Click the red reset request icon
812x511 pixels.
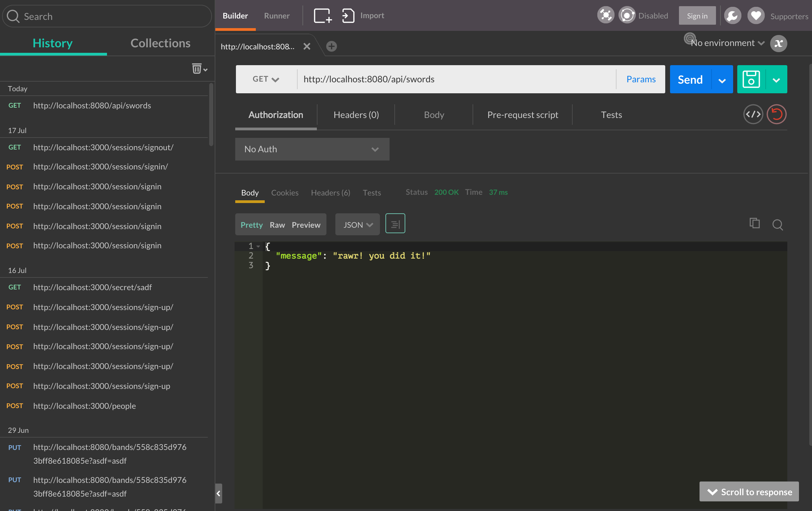(x=776, y=115)
